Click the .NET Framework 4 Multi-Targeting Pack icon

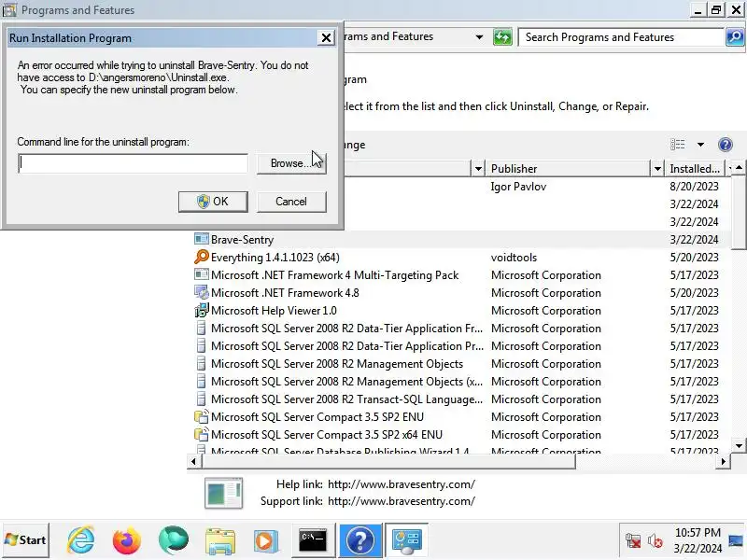[202, 274]
